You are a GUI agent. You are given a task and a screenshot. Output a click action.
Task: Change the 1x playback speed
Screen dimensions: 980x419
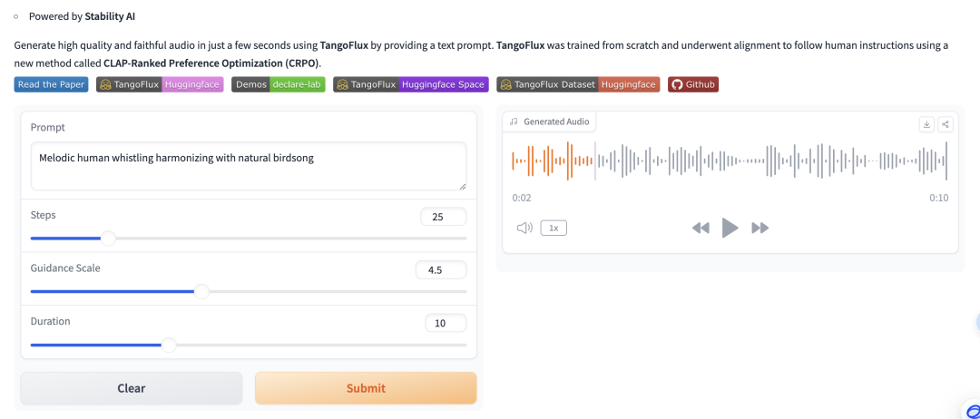tap(554, 228)
